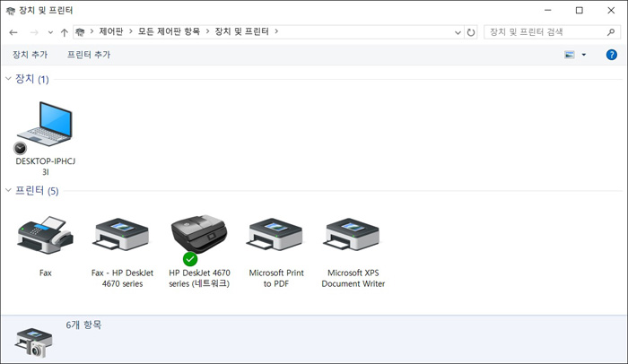Expand chevron after 장치 및 프린터 breadcrumb

(x=276, y=31)
